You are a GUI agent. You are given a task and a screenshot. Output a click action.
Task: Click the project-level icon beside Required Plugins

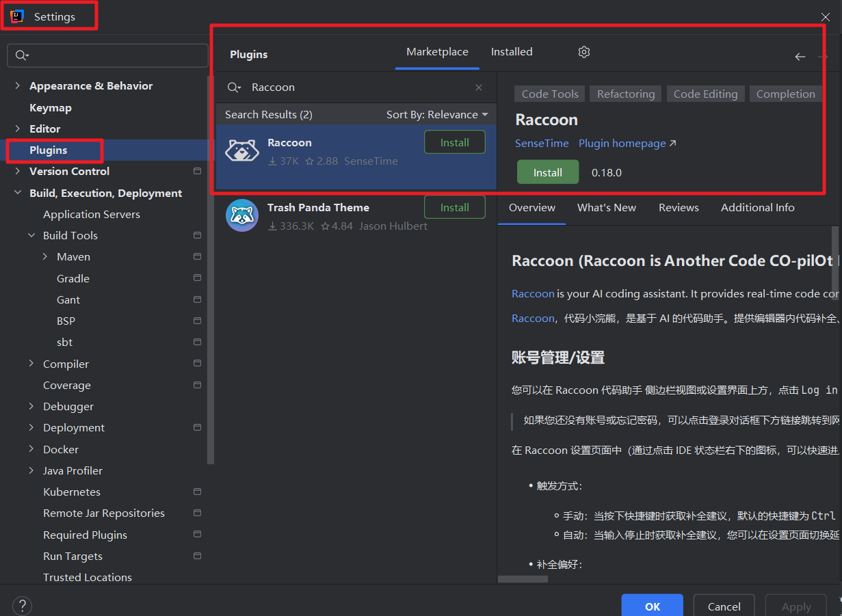197,535
